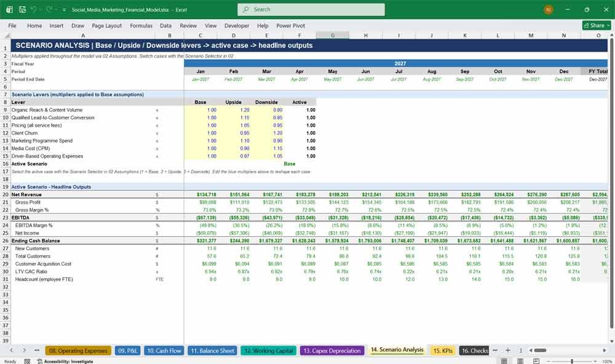Viewport: 615px width, 364px height.
Task: Click into the Search input field
Action: [311, 9]
